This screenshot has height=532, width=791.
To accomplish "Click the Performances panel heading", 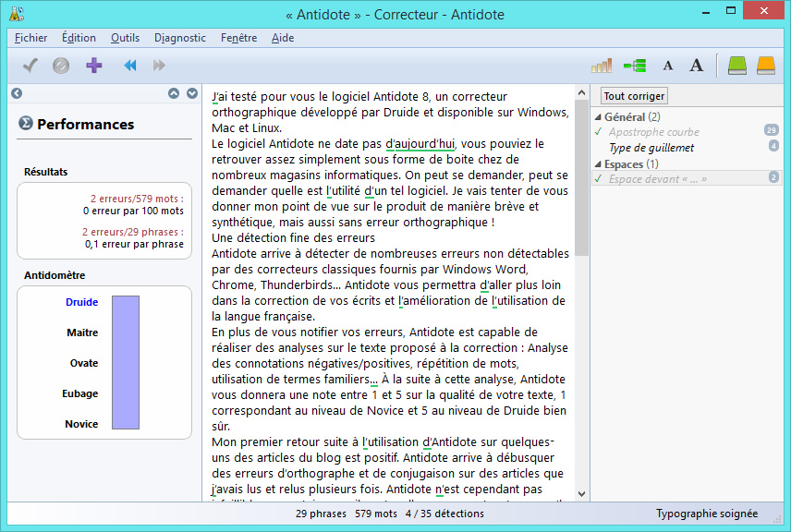I will [85, 124].
